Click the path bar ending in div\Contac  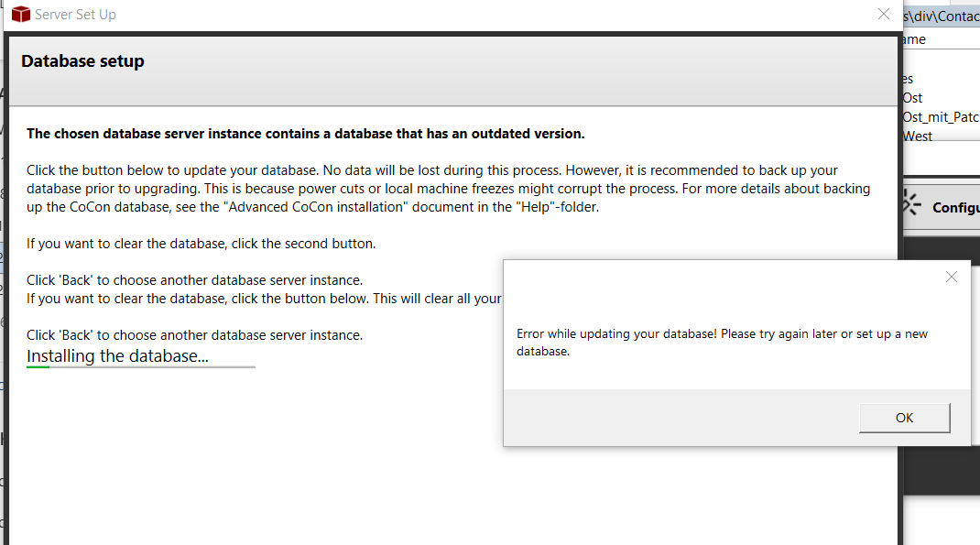(941, 16)
